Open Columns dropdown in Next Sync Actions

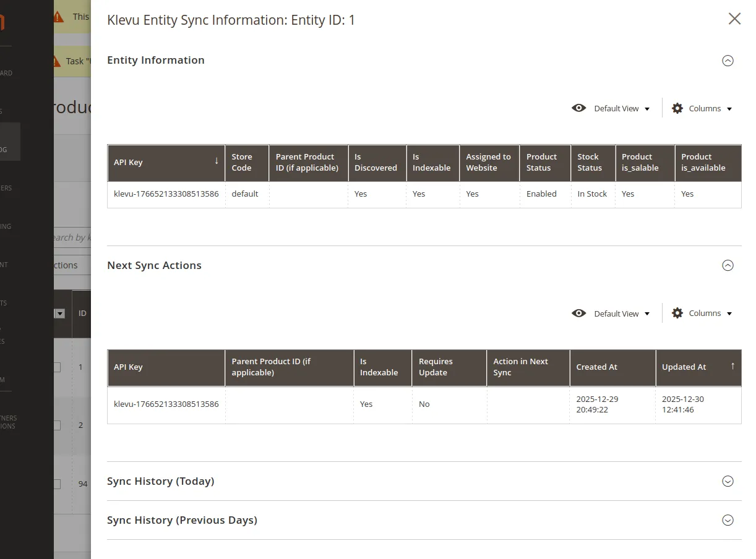click(710, 314)
